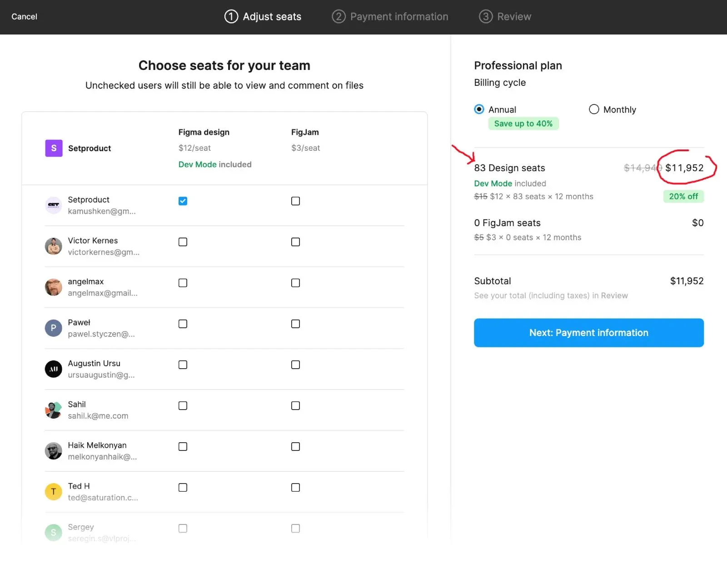Enable FigJam seat for Setproduct user
Image resolution: width=727 pixels, height=588 pixels.
[x=295, y=201]
